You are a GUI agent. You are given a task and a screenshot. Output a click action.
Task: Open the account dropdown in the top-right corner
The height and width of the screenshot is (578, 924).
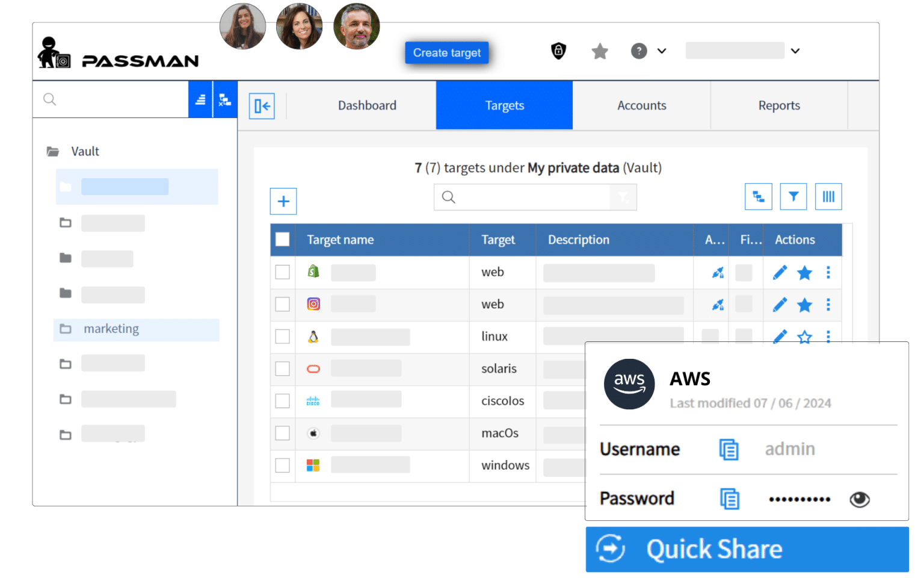point(795,51)
